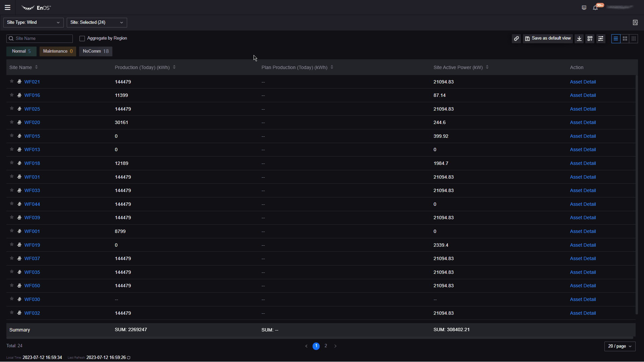Filter by Normal 5 status tab
Image resolution: width=644 pixels, height=362 pixels.
pos(21,51)
